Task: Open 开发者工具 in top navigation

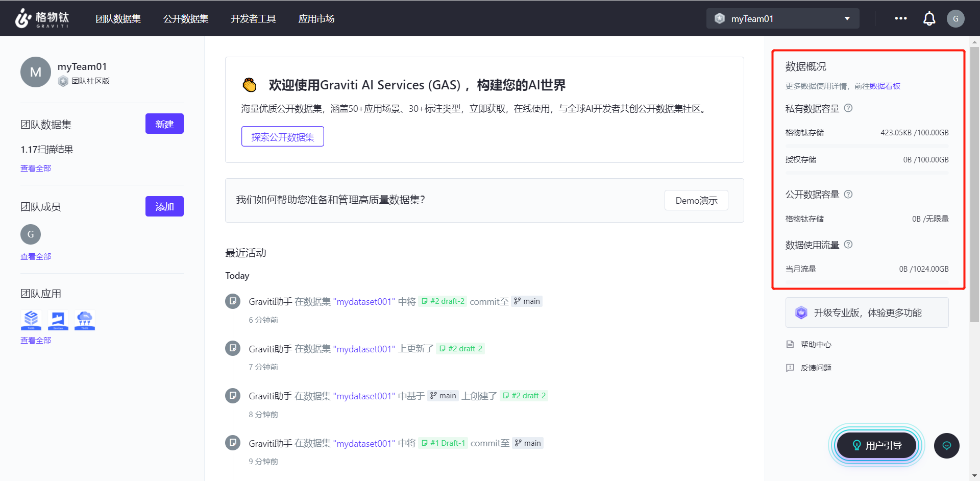Action: tap(253, 19)
